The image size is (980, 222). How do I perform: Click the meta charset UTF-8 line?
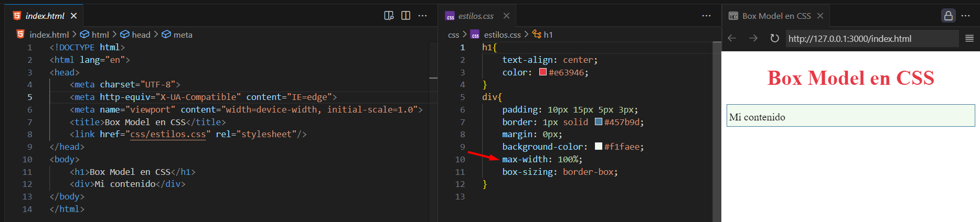coord(125,84)
